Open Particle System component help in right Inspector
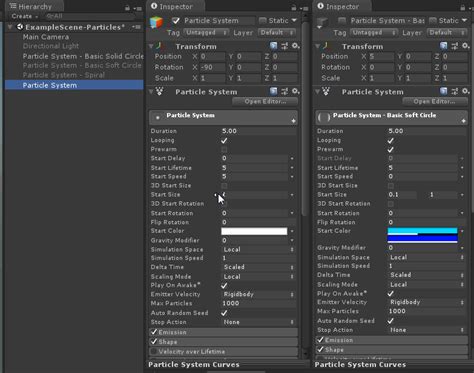The image size is (474, 373). pyautogui.click(x=443, y=91)
